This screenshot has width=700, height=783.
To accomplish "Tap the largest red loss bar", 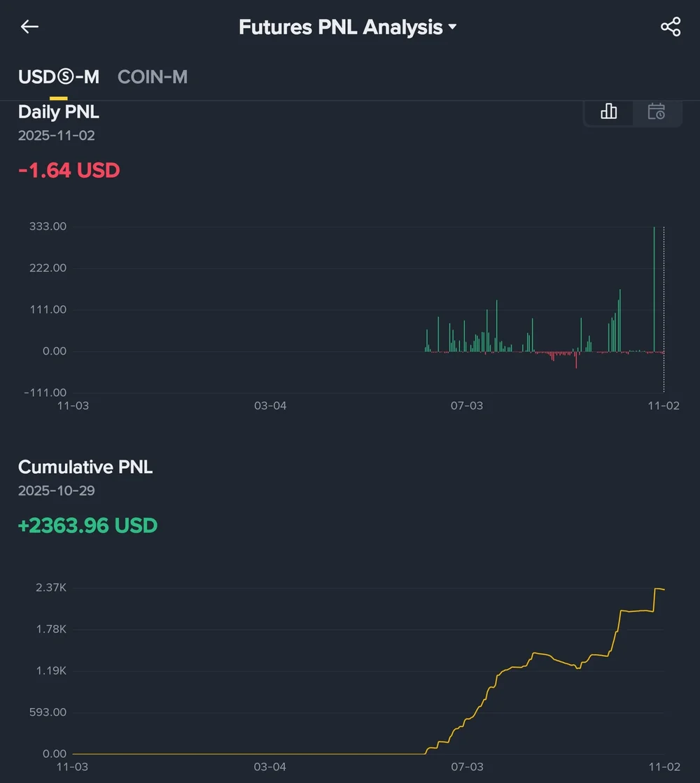I will (576, 360).
